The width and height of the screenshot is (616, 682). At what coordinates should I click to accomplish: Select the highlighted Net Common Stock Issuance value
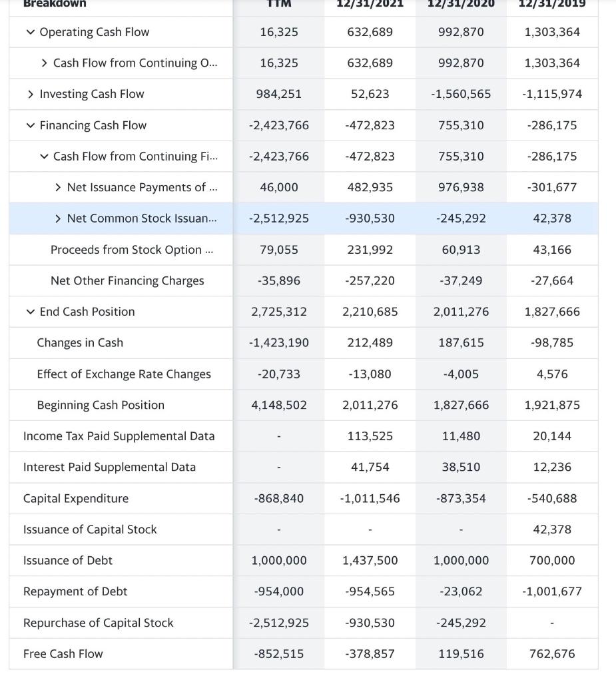coord(278,218)
